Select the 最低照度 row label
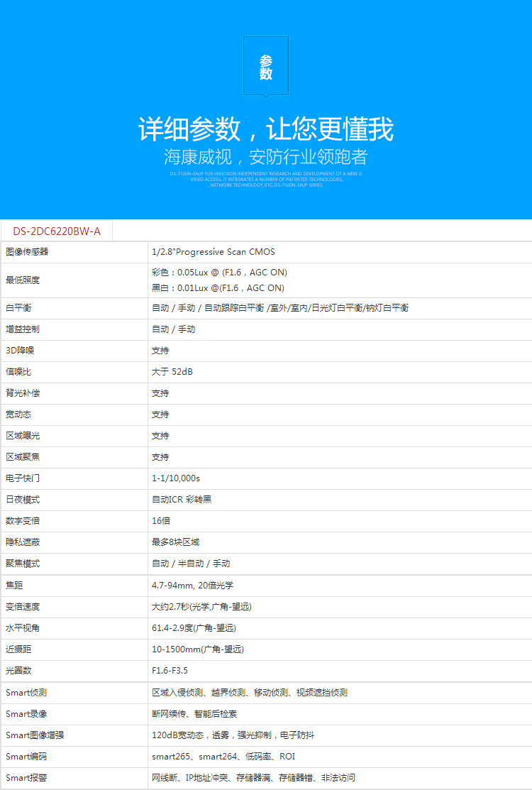 23,280
